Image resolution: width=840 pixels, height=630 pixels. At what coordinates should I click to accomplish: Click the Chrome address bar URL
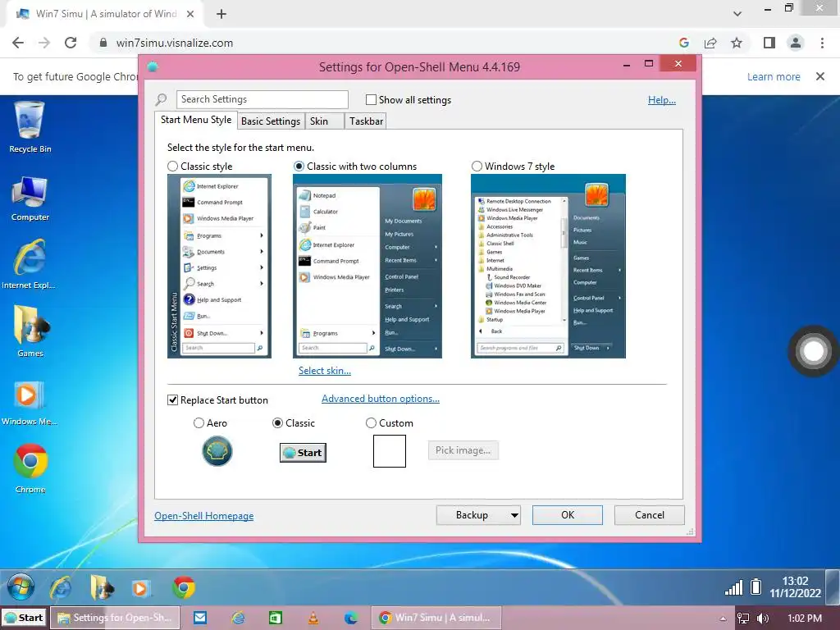(x=175, y=43)
